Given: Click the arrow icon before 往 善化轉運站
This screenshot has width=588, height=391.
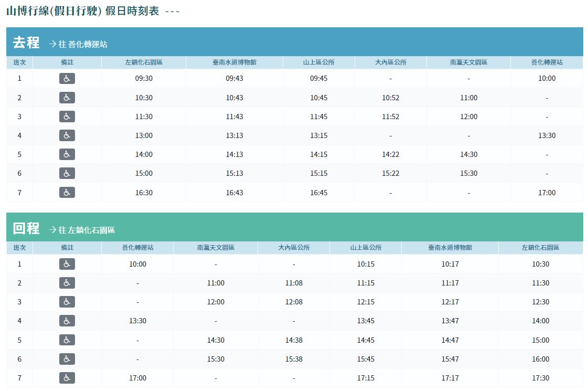Looking at the screenshot, I should pos(52,44).
